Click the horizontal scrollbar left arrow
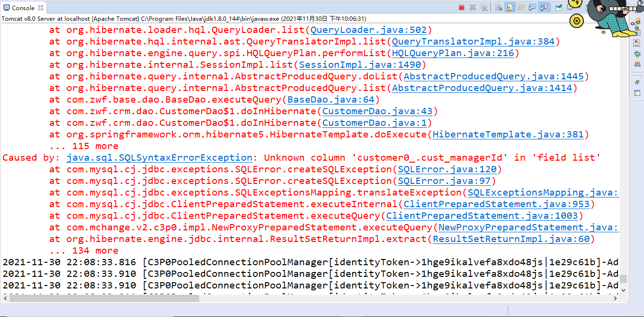This screenshot has width=644, height=317. pyautogui.click(x=5, y=298)
